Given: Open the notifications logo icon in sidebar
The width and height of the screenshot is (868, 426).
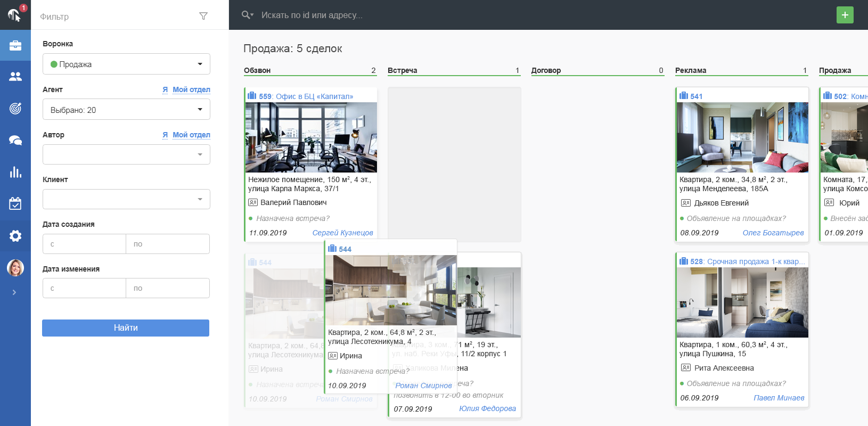Looking at the screenshot, I should coord(15,14).
